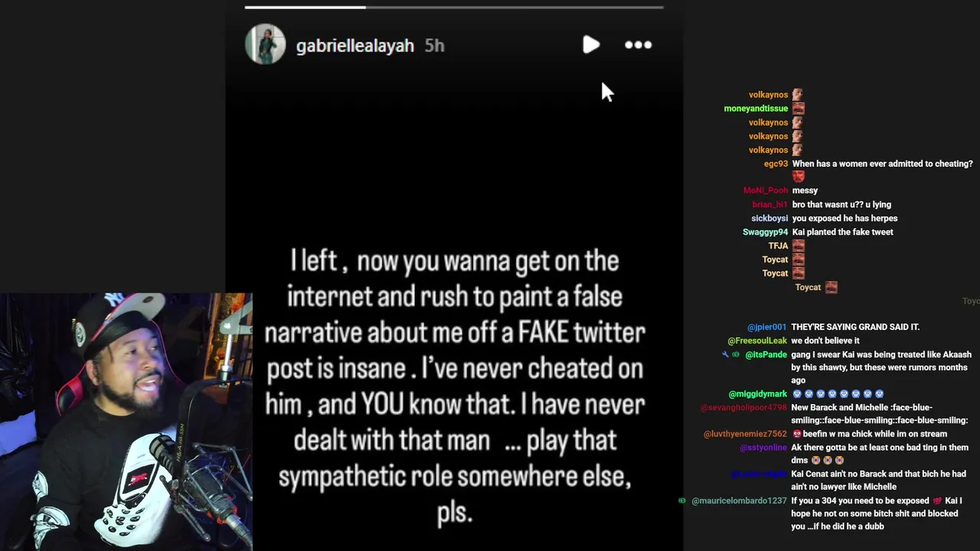
Task: Select the Swaggyp94 username in chat
Action: pyautogui.click(x=765, y=232)
